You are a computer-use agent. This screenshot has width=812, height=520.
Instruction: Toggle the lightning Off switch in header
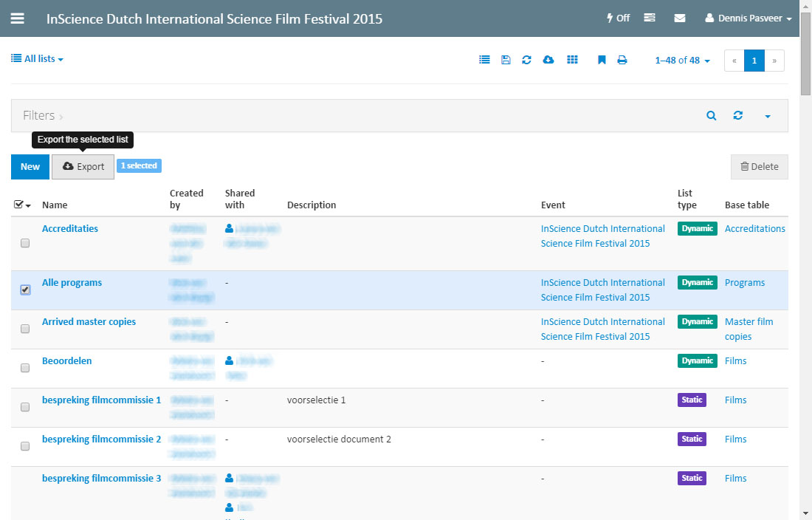[618, 18]
